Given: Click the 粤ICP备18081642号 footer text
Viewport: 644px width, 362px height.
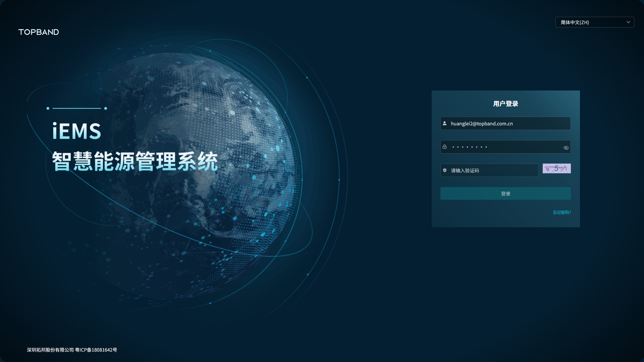Looking at the screenshot, I should point(96,350).
